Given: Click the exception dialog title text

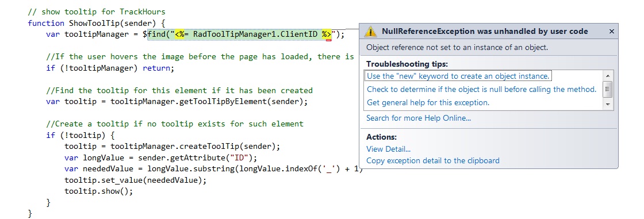Looking at the screenshot, I should 485,31.
